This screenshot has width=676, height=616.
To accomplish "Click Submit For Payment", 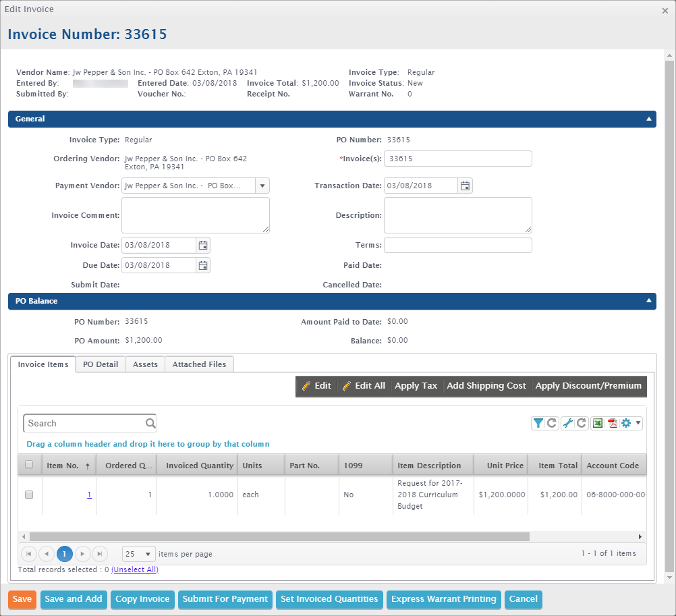I will 225,599.
